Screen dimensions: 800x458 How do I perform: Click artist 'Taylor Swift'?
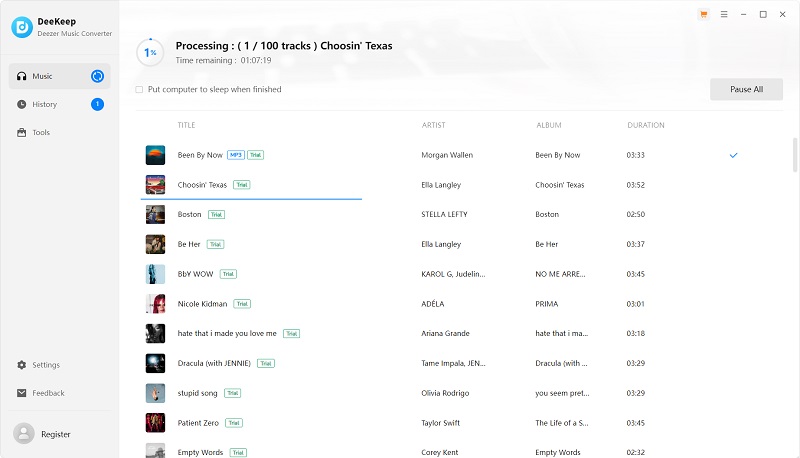coord(441,423)
